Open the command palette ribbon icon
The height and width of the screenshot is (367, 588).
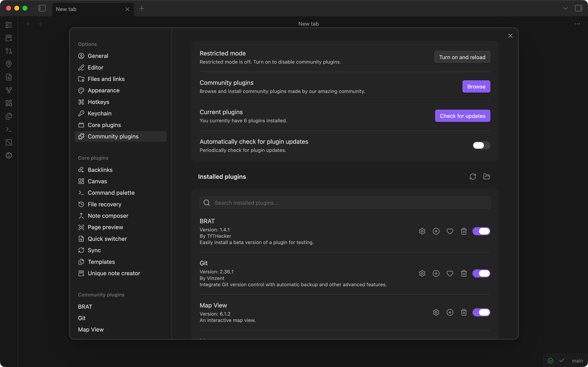[x=9, y=129]
